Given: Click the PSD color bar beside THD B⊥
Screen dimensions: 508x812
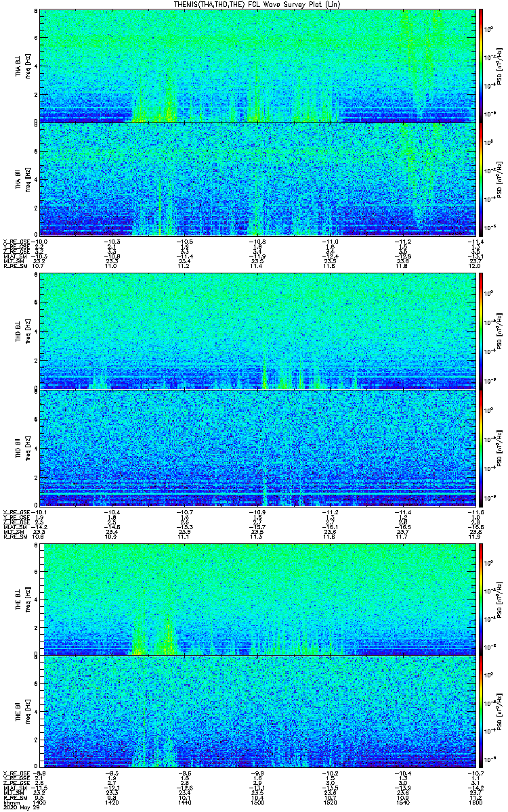Looking at the screenshot, I should (x=482, y=333).
